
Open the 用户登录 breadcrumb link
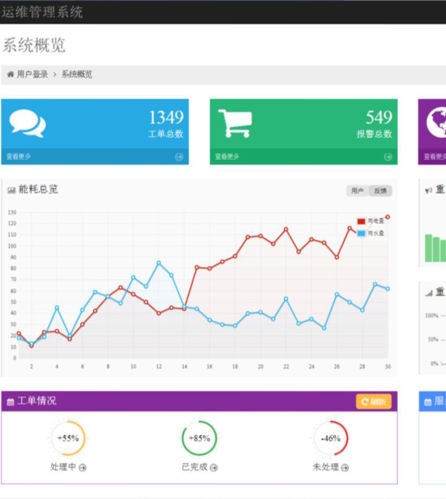pyautogui.click(x=32, y=74)
